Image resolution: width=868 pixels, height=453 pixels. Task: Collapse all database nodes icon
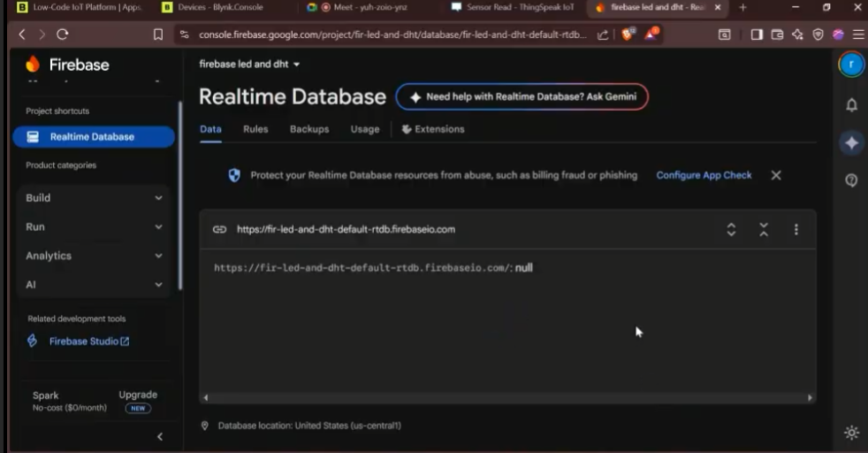tap(764, 229)
